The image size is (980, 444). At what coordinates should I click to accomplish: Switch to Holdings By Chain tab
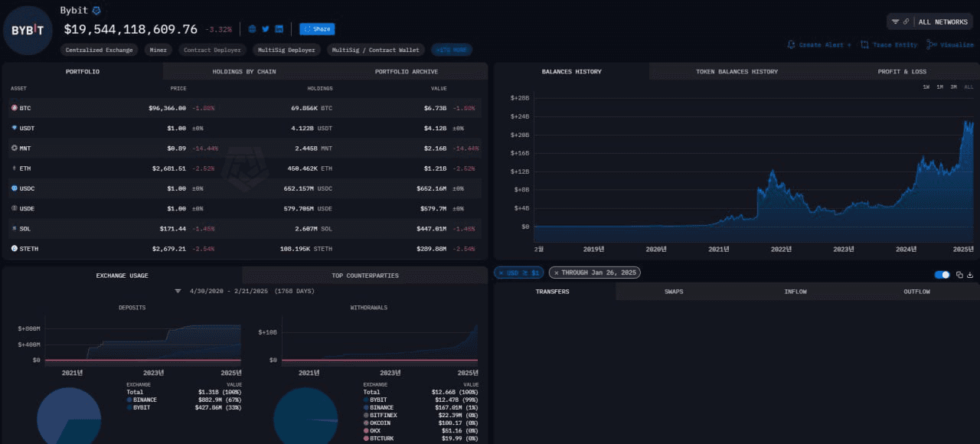[244, 71]
